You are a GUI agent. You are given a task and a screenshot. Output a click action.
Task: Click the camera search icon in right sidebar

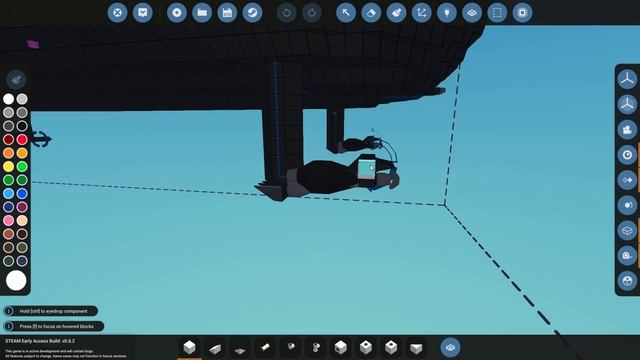(x=627, y=256)
